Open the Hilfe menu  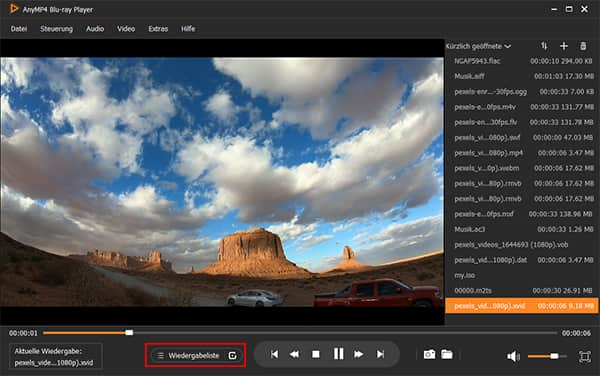188,29
